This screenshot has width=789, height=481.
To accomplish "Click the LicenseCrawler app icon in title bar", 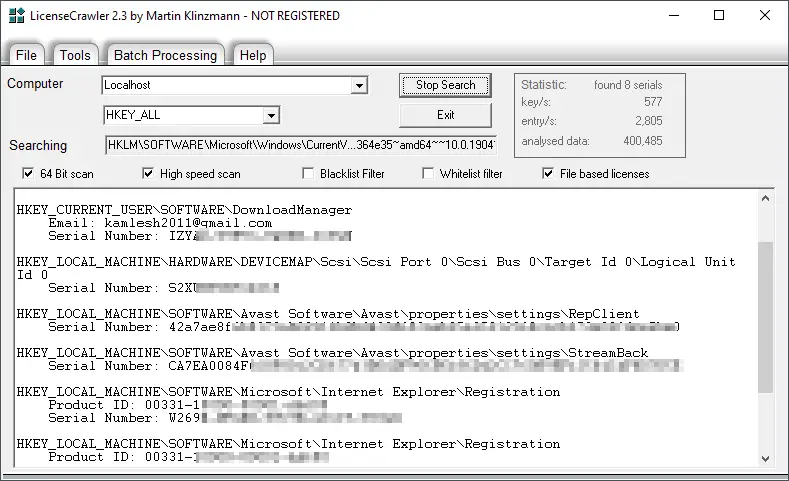I will click(17, 16).
